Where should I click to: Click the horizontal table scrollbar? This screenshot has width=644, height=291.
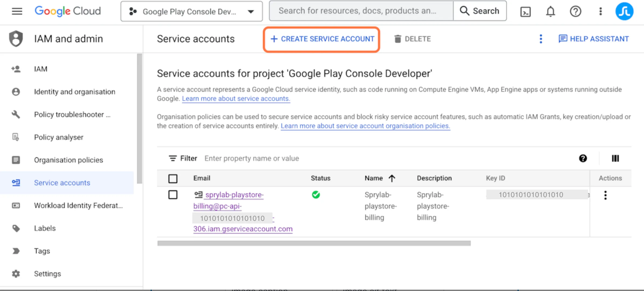coord(314,243)
